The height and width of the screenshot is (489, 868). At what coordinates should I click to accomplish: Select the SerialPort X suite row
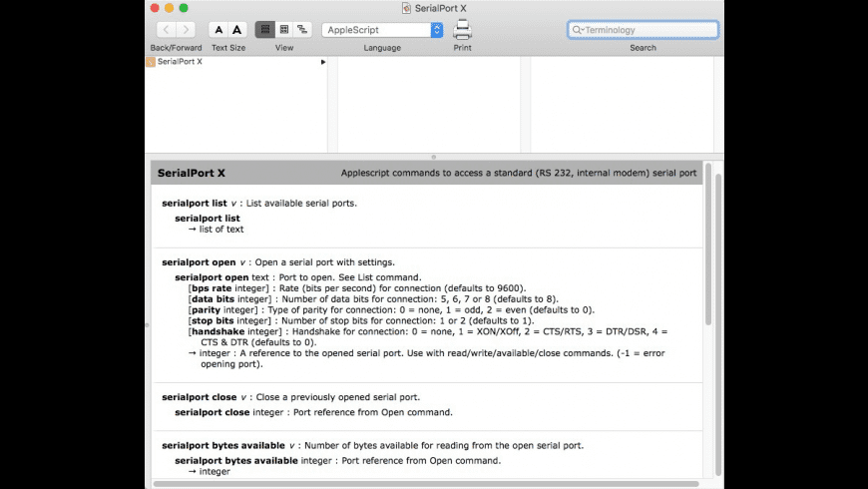tap(236, 62)
